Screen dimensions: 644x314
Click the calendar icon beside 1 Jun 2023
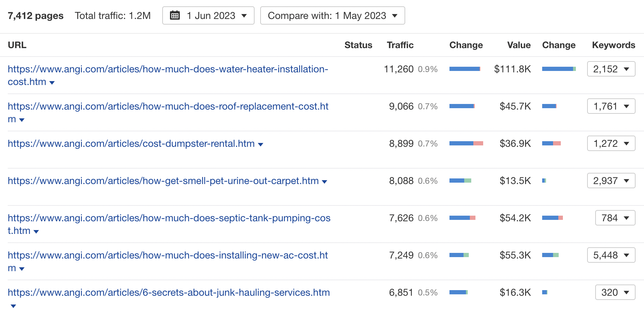[175, 15]
